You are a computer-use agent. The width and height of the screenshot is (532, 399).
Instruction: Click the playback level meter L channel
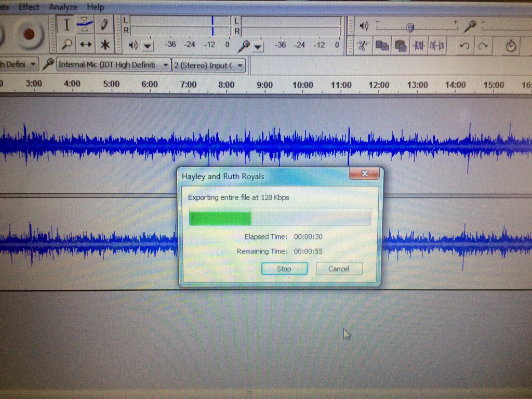coord(180,21)
